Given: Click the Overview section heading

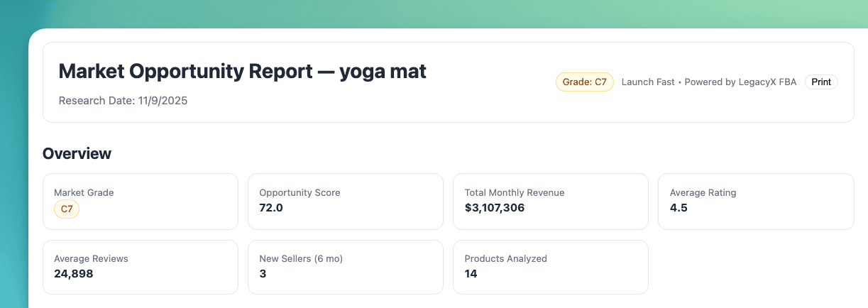Looking at the screenshot, I should tap(77, 153).
